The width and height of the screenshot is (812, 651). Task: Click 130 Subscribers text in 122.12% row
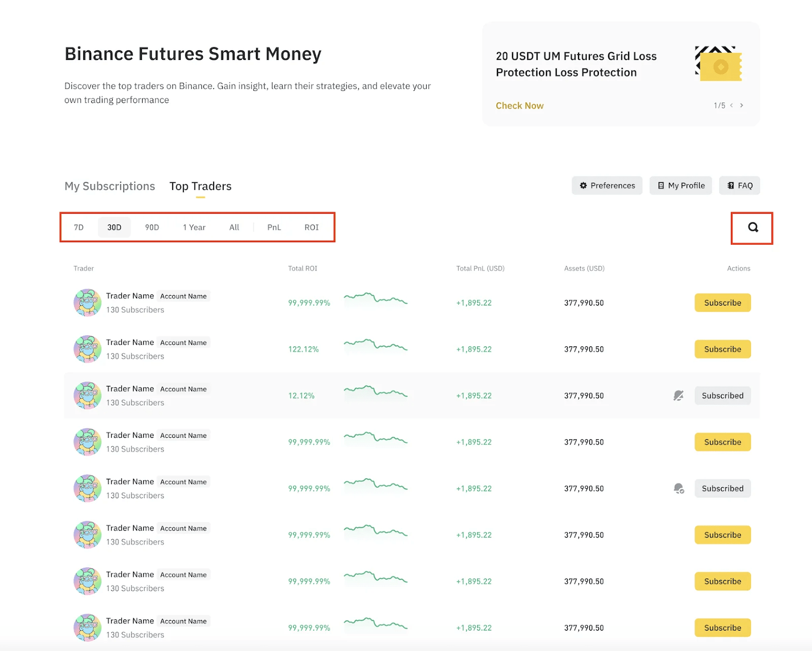(135, 356)
